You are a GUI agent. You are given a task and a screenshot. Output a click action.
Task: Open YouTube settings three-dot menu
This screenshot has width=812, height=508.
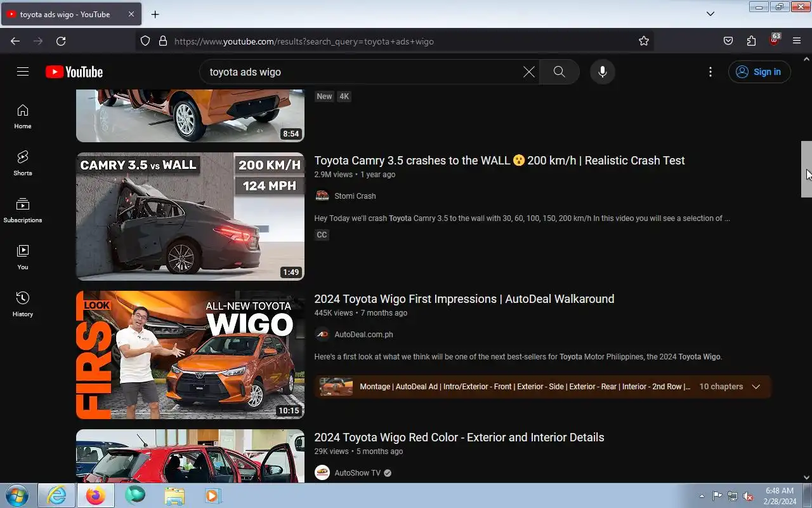(710, 72)
